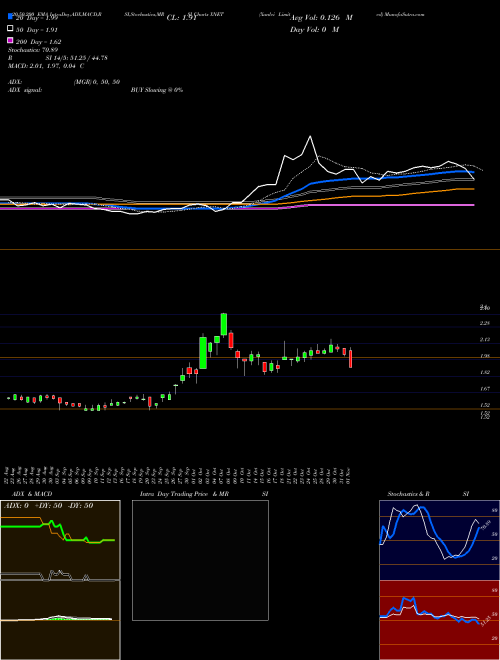Click the white 50 Day legend swatch
This screenshot has width=500, height=660.
[x=10, y=29]
